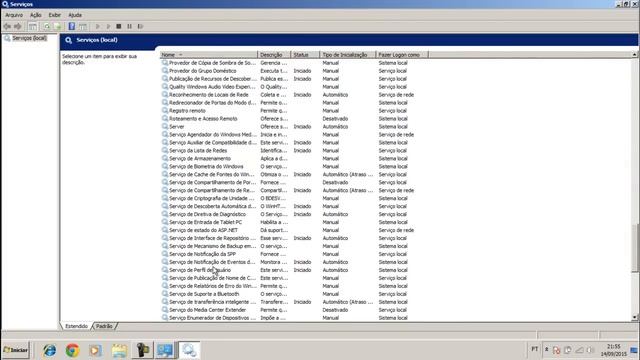Select Roteamento e Acesso Remoto

click(x=203, y=119)
